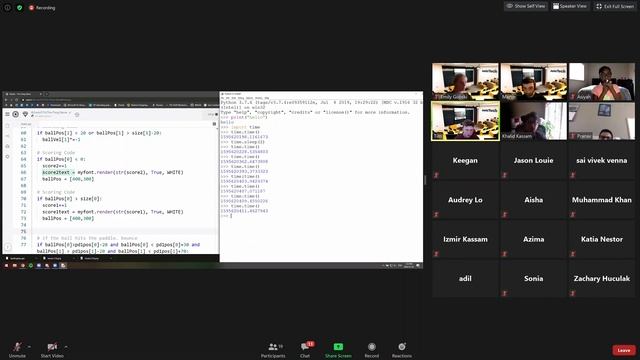
Task: Select Emily's video thumbnail
Action: (x=465, y=81)
